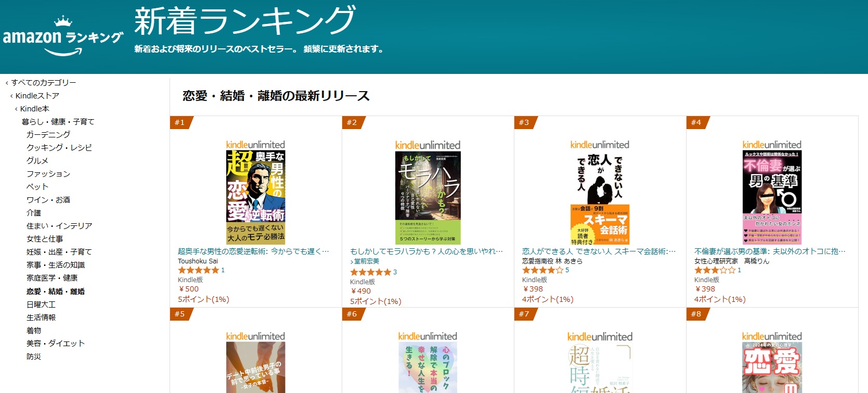Open the 暮らし・健康・子育て category
The height and width of the screenshot is (393, 868).
coord(58,122)
